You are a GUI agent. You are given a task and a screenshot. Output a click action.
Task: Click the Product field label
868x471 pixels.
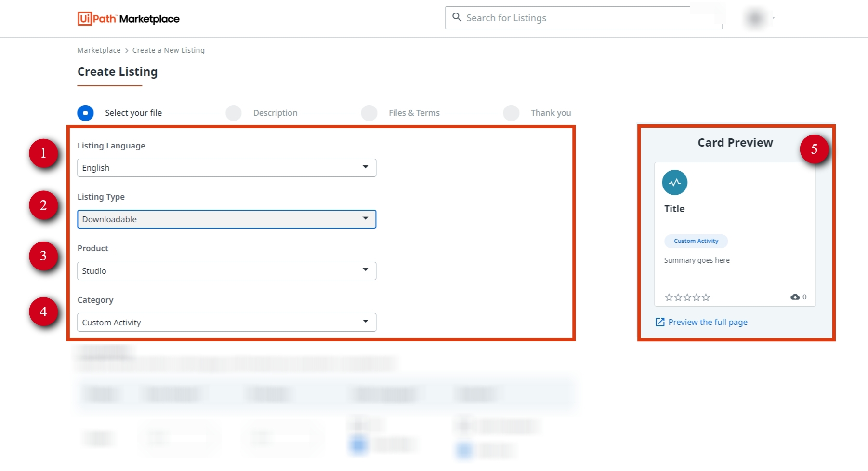93,248
